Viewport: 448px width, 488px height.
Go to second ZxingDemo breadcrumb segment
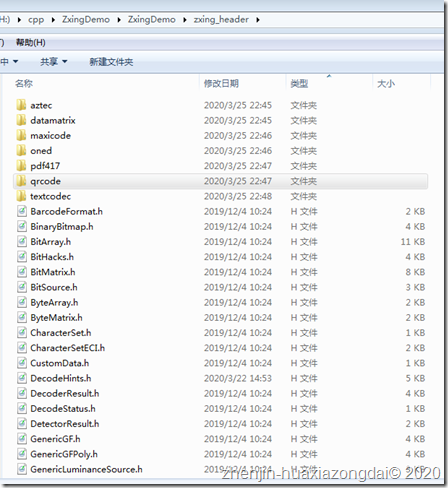(151, 20)
